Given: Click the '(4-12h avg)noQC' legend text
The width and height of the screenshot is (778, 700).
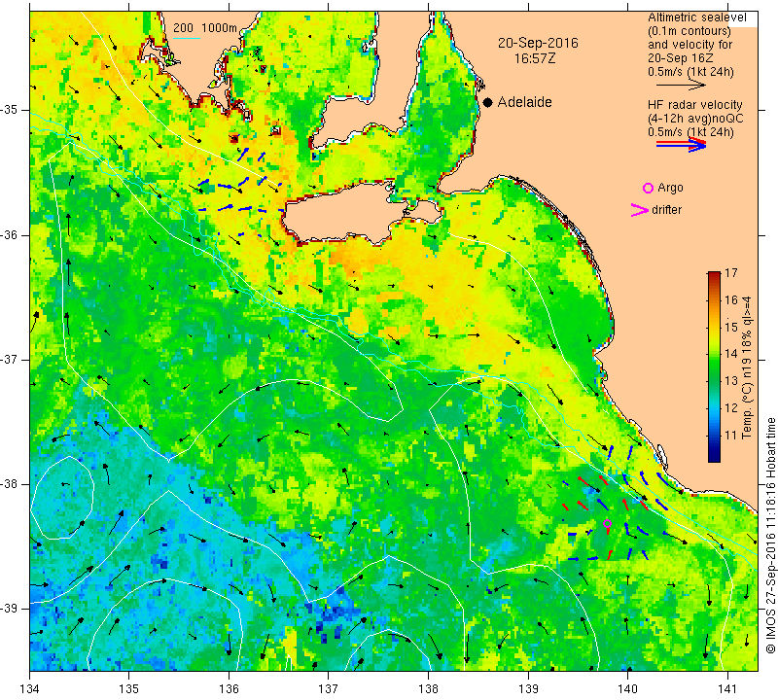Looking at the screenshot, I should click(695, 119).
